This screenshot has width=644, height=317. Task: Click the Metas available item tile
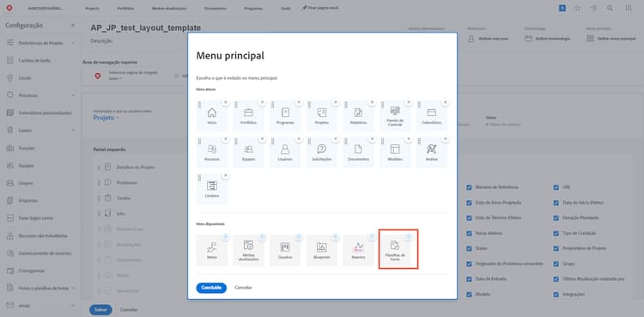pos(212,250)
